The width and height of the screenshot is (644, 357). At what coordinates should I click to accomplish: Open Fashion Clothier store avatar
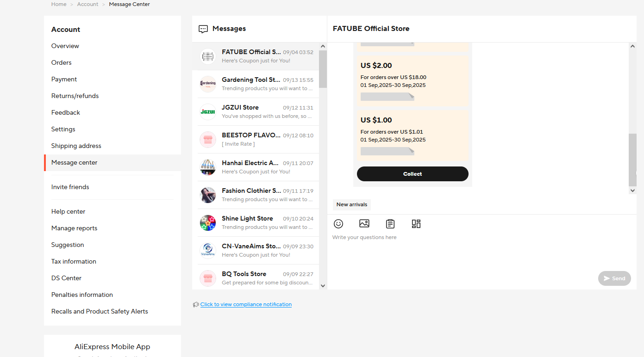(208, 195)
